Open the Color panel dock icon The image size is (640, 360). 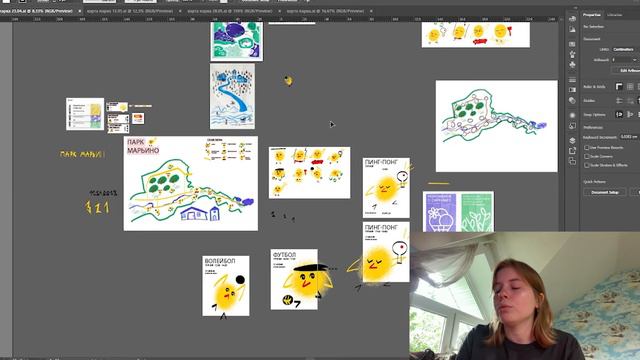click(x=572, y=19)
